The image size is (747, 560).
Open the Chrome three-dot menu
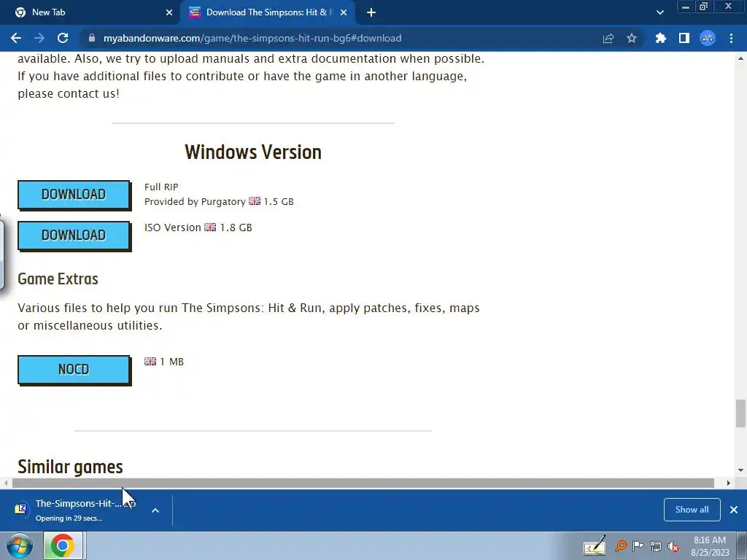[x=731, y=38]
